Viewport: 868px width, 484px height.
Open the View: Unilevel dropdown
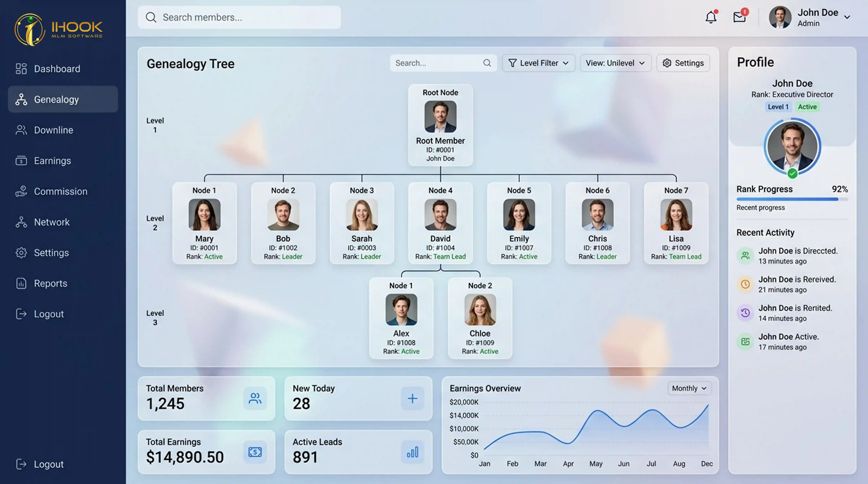coord(616,63)
